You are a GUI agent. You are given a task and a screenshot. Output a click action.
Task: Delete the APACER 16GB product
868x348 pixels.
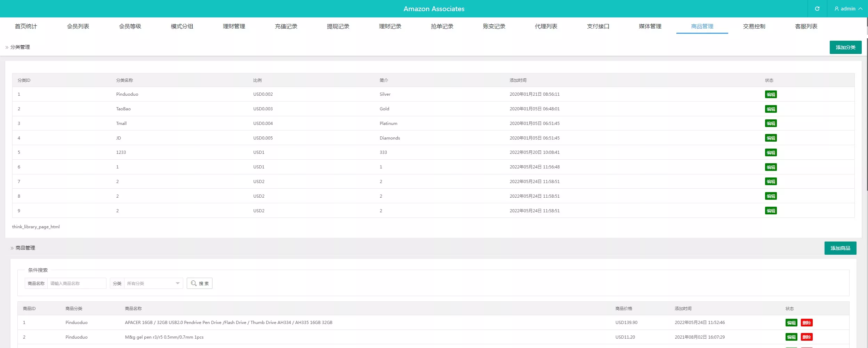coord(806,323)
